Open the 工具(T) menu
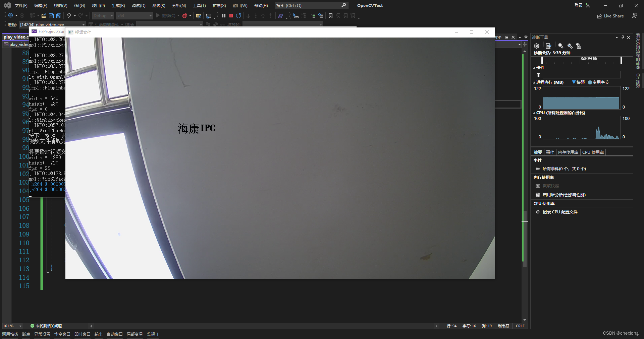Screen dimensions: 644x339 [x=199, y=5]
